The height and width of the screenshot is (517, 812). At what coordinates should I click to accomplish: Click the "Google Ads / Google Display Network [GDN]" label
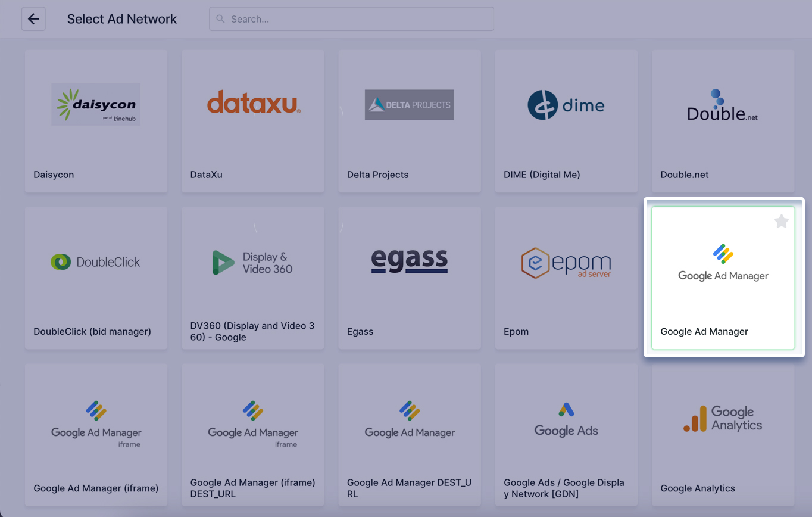(564, 488)
